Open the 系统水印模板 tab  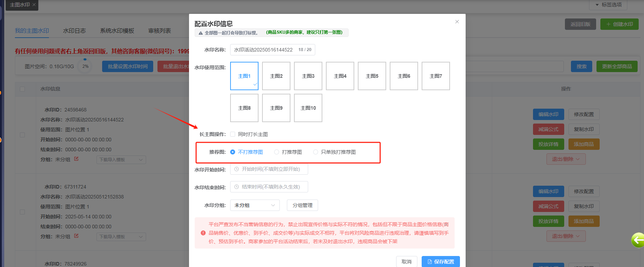(x=117, y=31)
